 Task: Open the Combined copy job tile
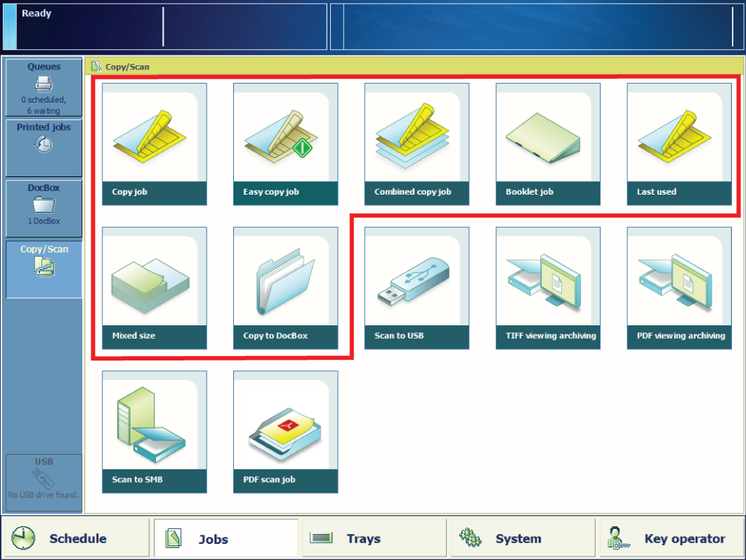pos(417,144)
